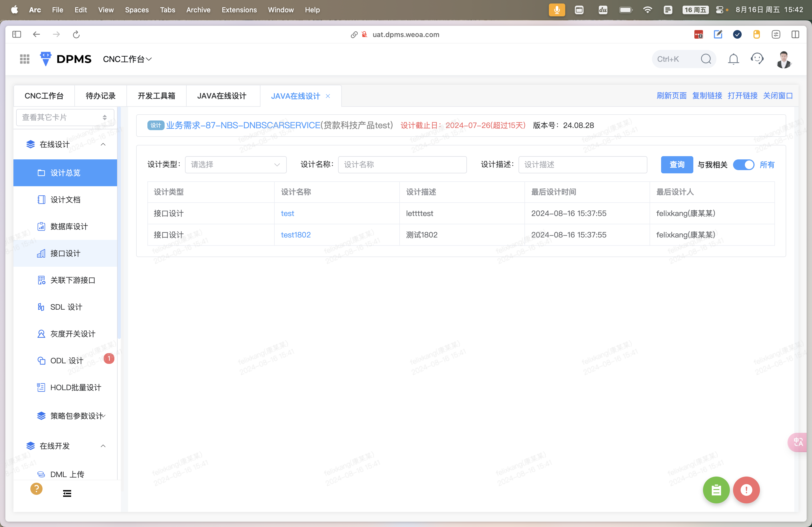The height and width of the screenshot is (527, 812).
Task: Click the 刷新页面 link
Action: pos(672,96)
